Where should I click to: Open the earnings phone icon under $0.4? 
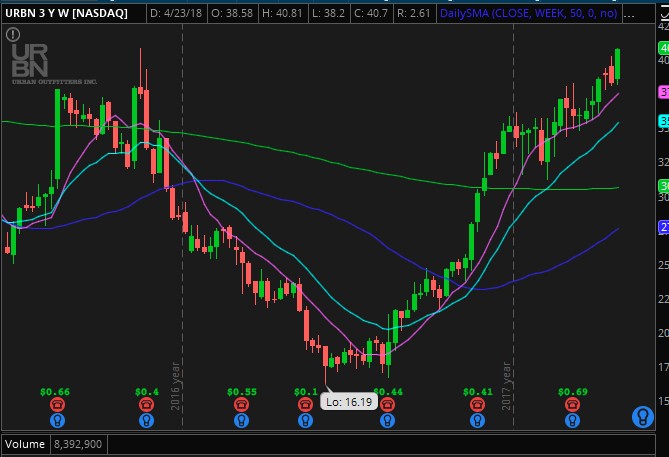[x=146, y=404]
